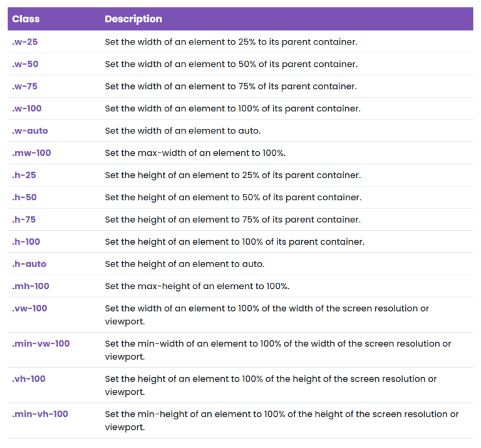Open the .h-auto class link

click(x=29, y=264)
